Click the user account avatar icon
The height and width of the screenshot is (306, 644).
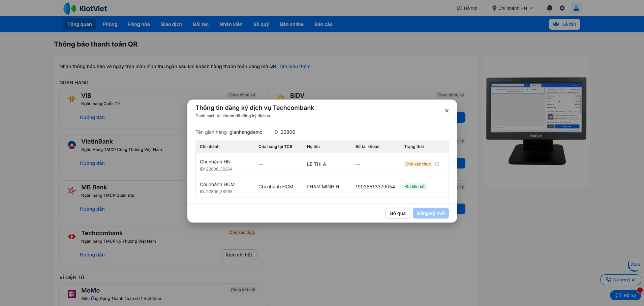576,8
